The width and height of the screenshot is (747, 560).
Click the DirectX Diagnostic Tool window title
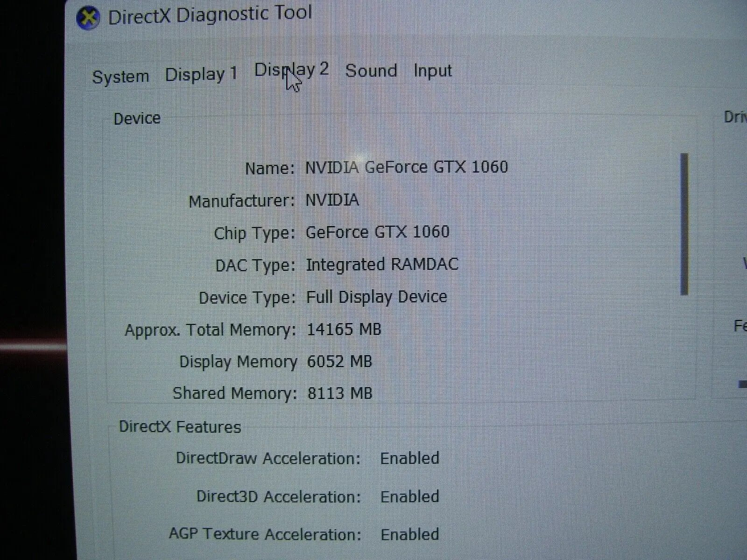[x=210, y=14]
